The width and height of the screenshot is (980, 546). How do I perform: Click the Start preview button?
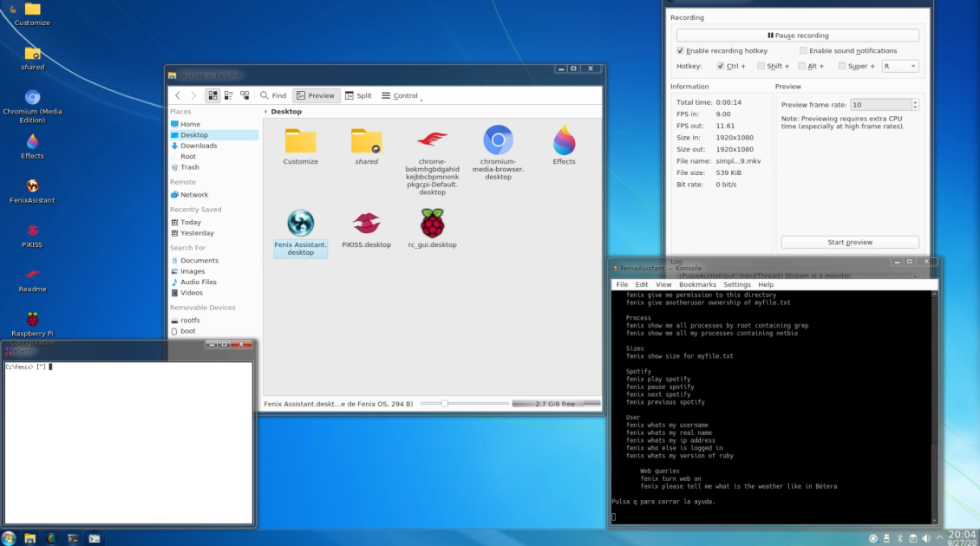(849, 243)
